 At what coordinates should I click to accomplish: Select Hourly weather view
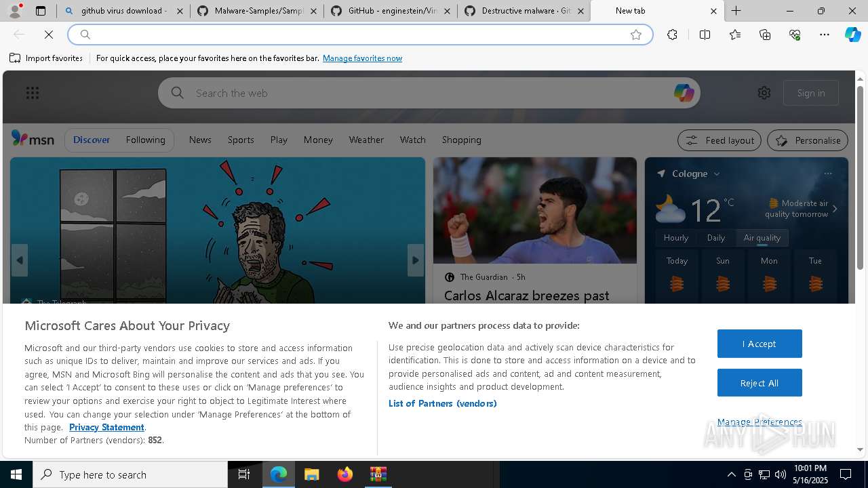pyautogui.click(x=676, y=238)
